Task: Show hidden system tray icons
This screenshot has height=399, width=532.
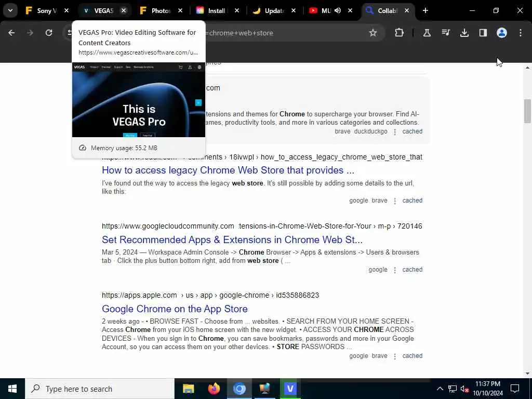Action: [x=440, y=389]
